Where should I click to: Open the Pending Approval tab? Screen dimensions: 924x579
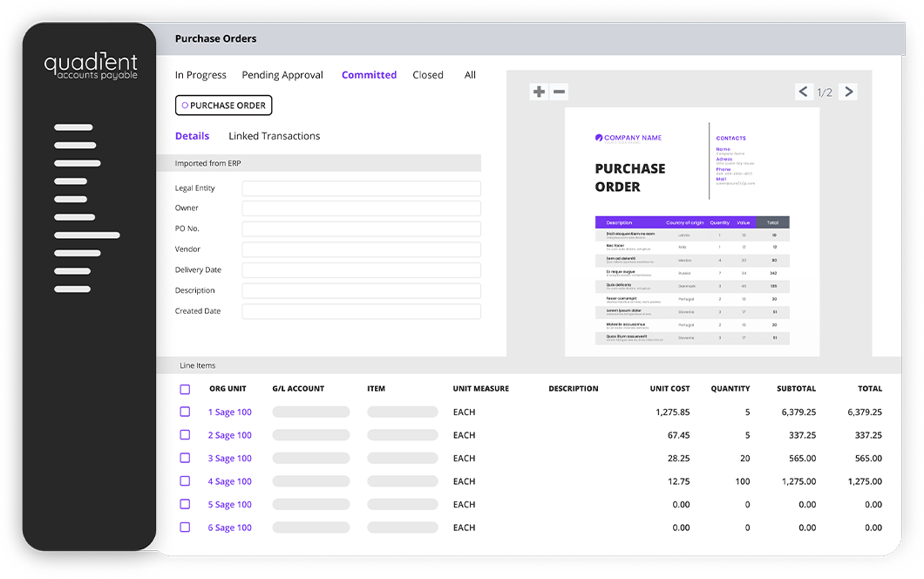[282, 75]
